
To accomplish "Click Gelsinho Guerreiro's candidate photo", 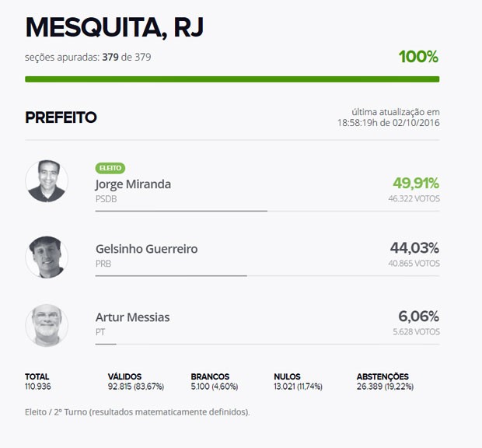I will [x=47, y=257].
